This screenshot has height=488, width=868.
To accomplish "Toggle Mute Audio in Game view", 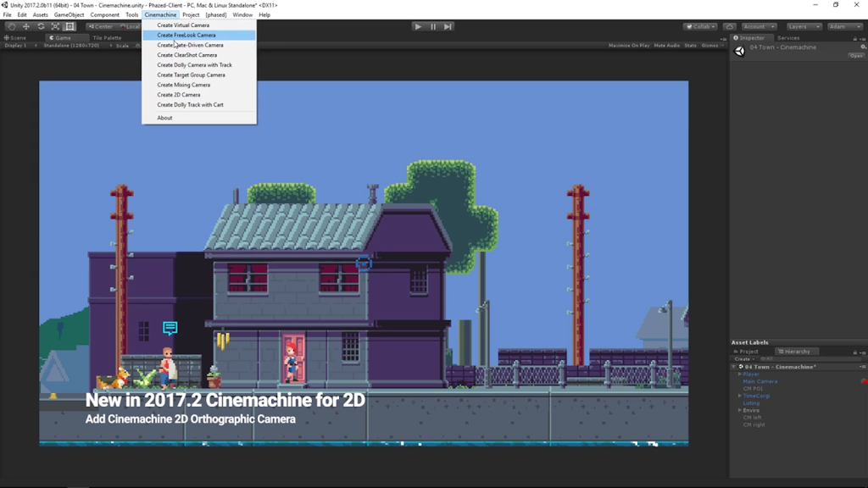I will (x=666, y=46).
